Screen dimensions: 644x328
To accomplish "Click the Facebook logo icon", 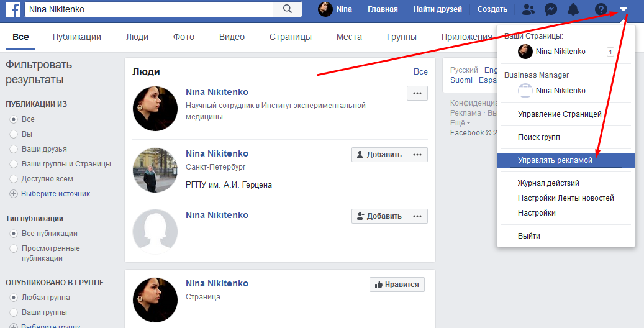I will [13, 9].
